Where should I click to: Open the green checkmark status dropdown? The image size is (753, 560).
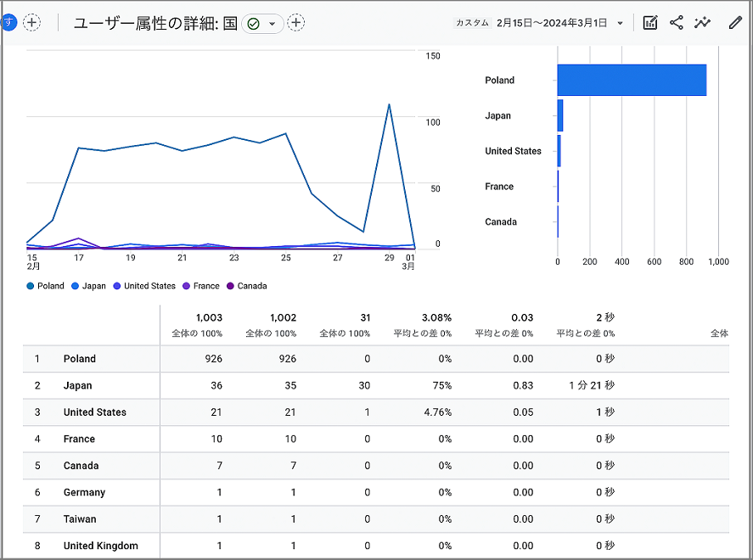262,24
